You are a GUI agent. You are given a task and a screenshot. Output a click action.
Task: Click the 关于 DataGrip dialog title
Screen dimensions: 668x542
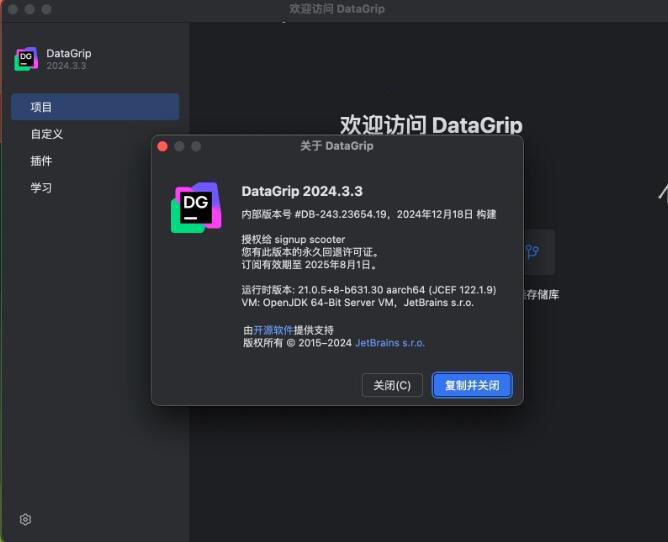point(337,146)
